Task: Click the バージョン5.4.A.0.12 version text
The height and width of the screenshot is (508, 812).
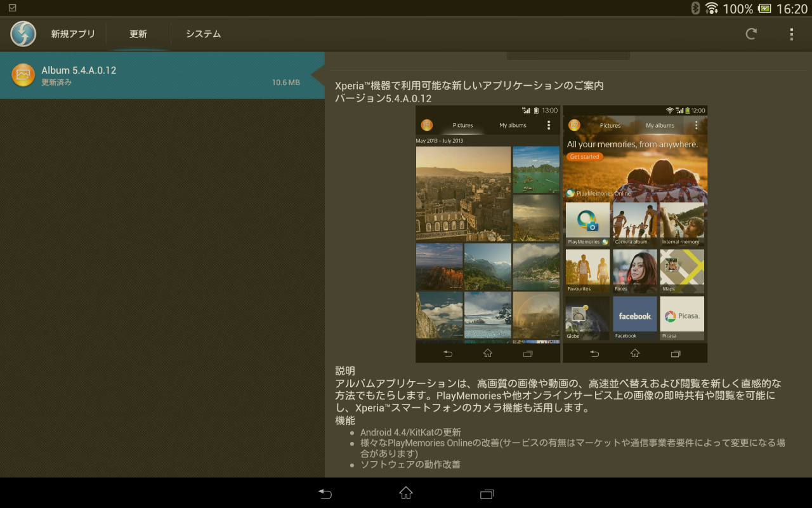Action: (383, 98)
